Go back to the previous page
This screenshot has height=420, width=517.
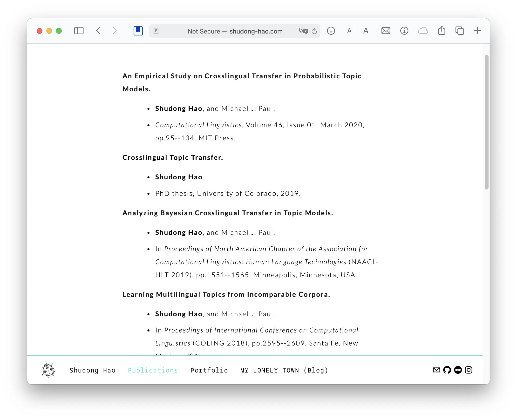[98, 31]
